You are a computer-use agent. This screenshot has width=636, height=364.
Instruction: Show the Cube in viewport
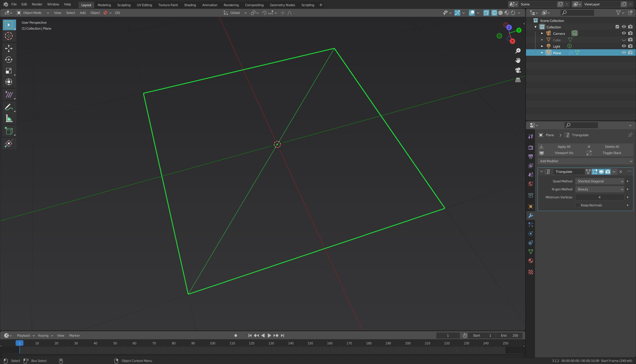click(624, 40)
